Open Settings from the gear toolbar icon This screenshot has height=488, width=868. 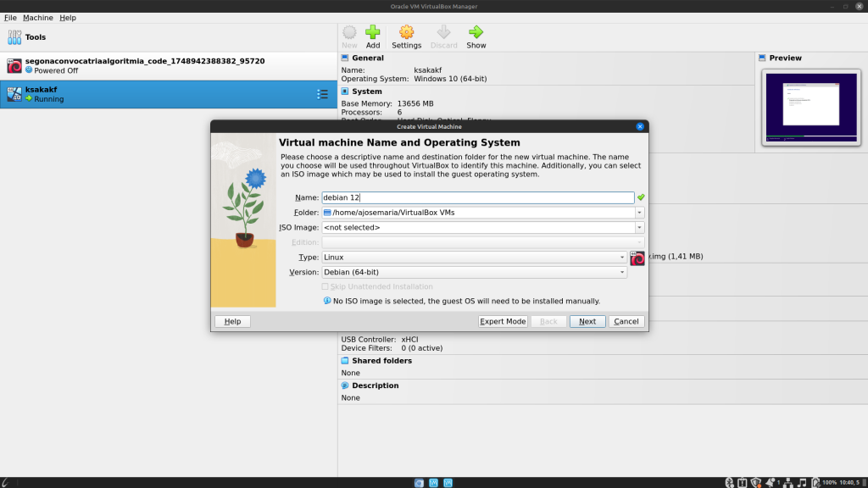[x=406, y=32]
